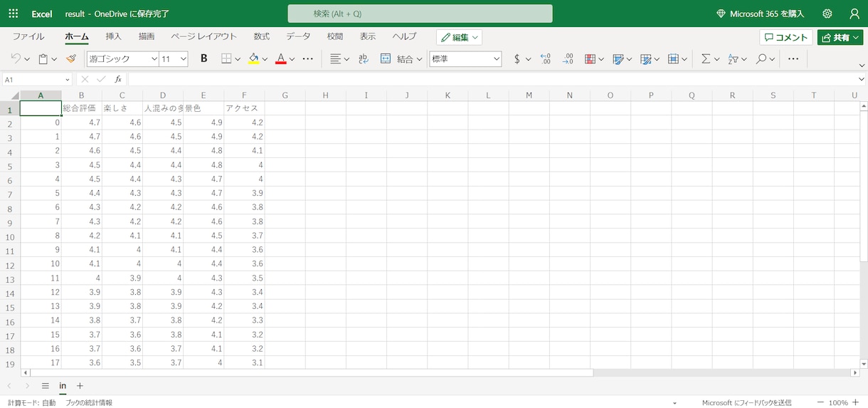The width and height of the screenshot is (868, 408).
Task: Click the AutoSum sigma icon
Action: tap(706, 59)
